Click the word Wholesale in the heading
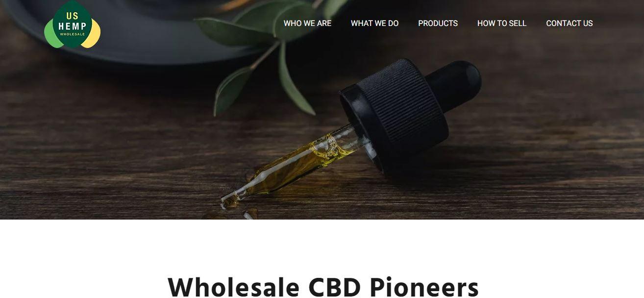644x298 pixels. point(233,287)
